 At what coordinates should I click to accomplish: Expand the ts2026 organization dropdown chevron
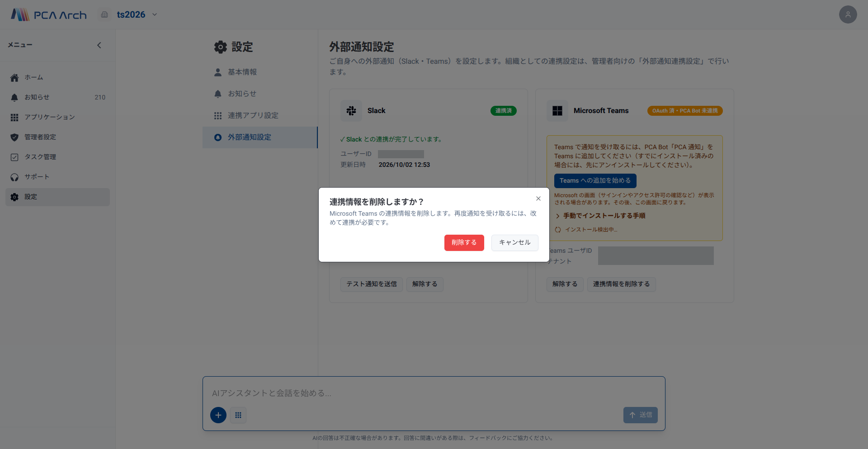[155, 14]
